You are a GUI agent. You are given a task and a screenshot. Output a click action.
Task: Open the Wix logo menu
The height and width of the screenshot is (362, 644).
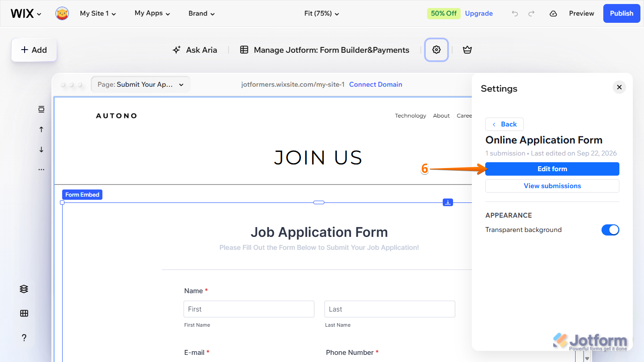[x=26, y=13]
